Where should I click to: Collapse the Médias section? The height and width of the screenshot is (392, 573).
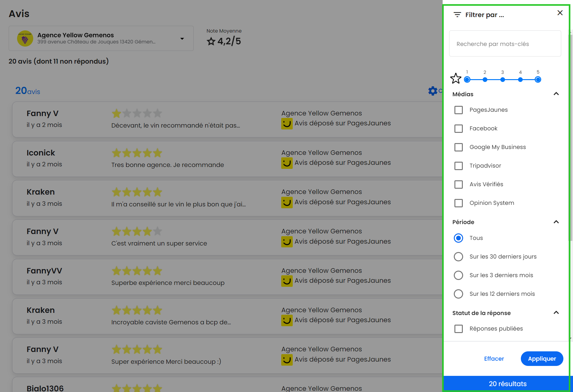(x=556, y=94)
